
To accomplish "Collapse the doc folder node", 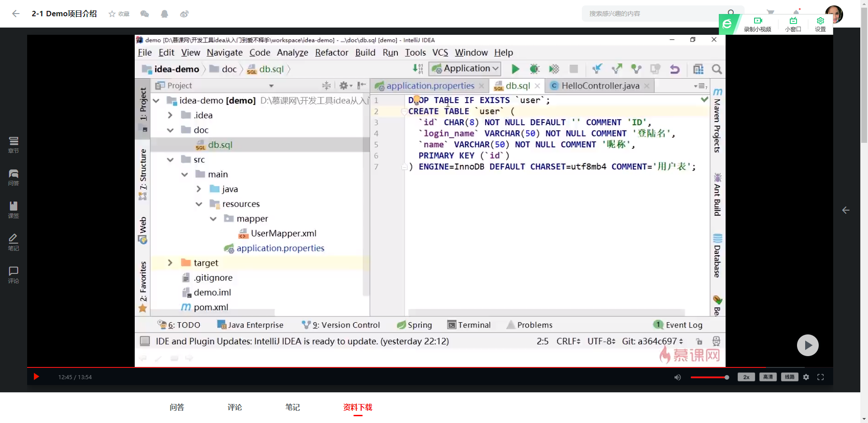I will [x=170, y=130].
